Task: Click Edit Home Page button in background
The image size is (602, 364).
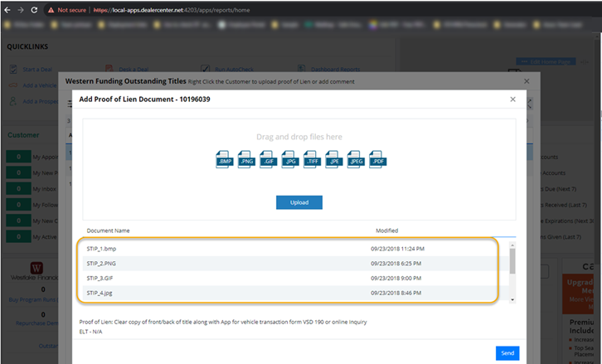Action: coord(546,62)
